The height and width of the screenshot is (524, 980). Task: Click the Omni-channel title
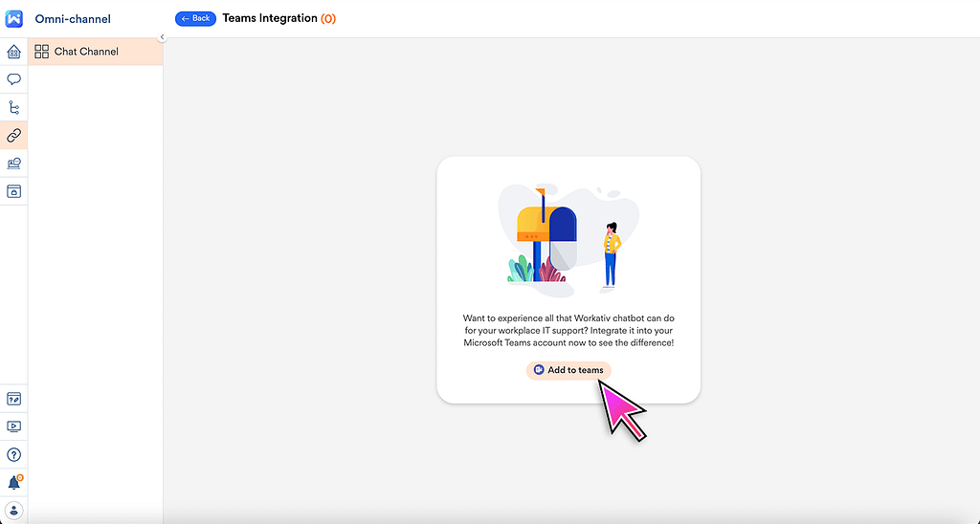(73, 19)
